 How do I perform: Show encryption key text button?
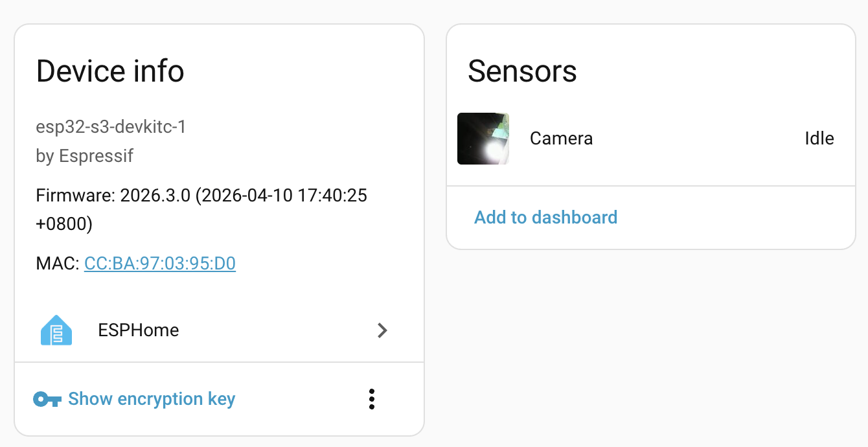click(152, 399)
